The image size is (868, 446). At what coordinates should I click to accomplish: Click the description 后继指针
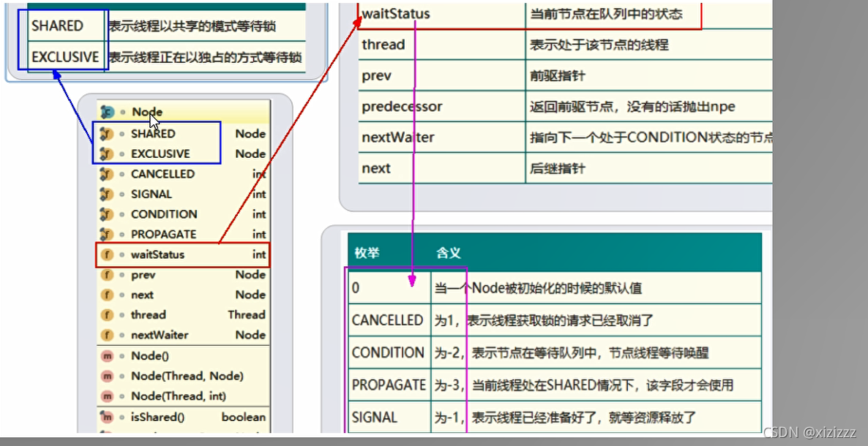click(557, 169)
